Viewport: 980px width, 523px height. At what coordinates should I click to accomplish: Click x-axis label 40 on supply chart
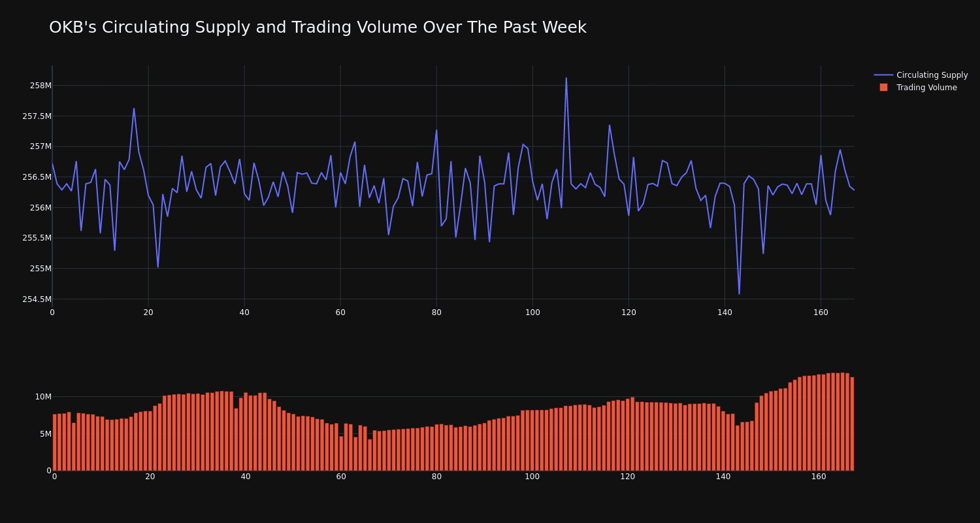coord(244,312)
